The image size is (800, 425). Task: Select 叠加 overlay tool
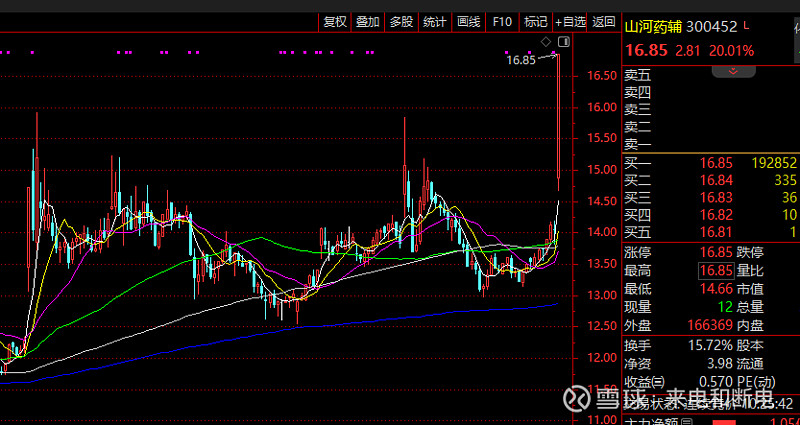point(367,21)
